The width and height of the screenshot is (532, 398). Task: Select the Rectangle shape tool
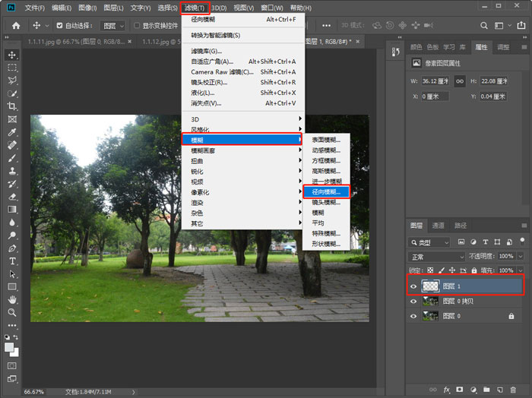12,287
